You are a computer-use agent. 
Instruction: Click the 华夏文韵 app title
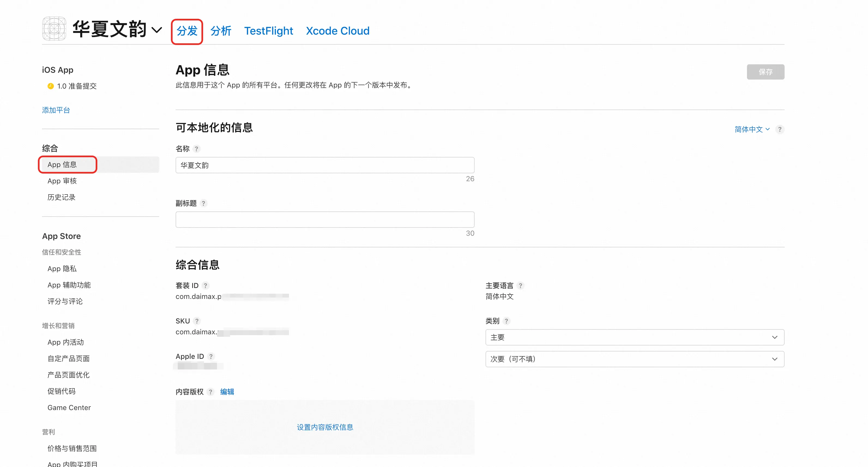click(x=110, y=29)
